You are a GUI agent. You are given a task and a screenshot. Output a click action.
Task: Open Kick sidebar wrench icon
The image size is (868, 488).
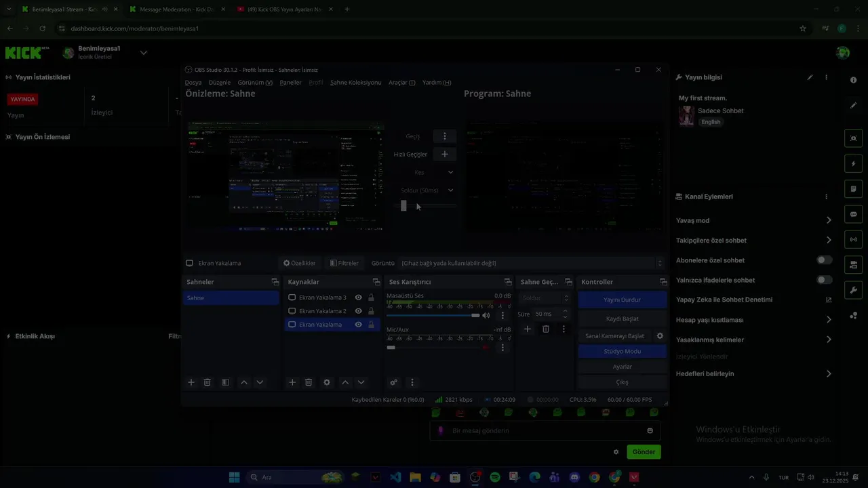[854, 290]
